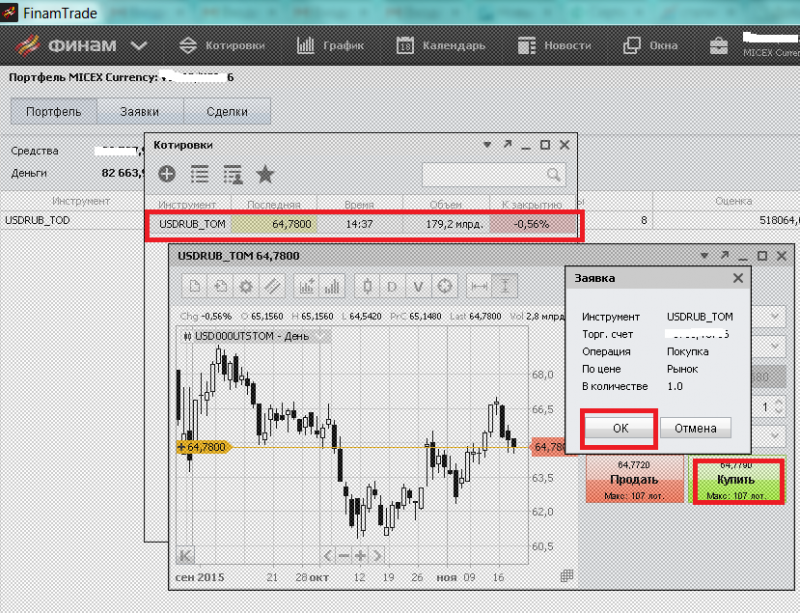Click the V toolbar button on chart

(418, 286)
